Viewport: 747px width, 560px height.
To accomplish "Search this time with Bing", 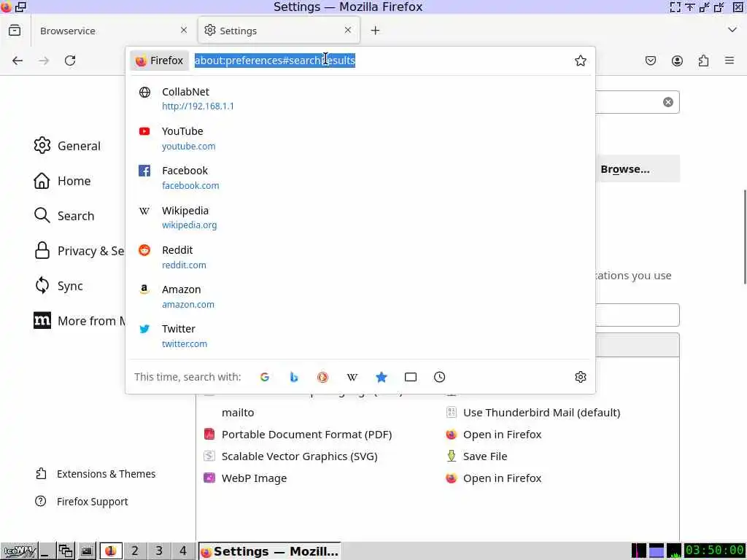I will 294,377.
